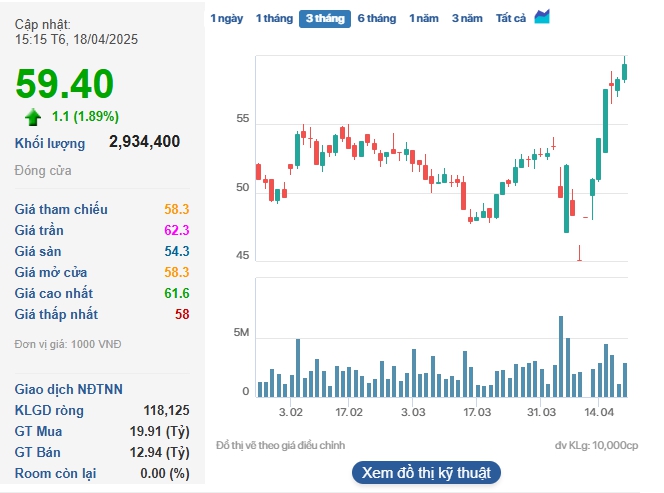Switch chart to 1 năm range

click(x=424, y=19)
